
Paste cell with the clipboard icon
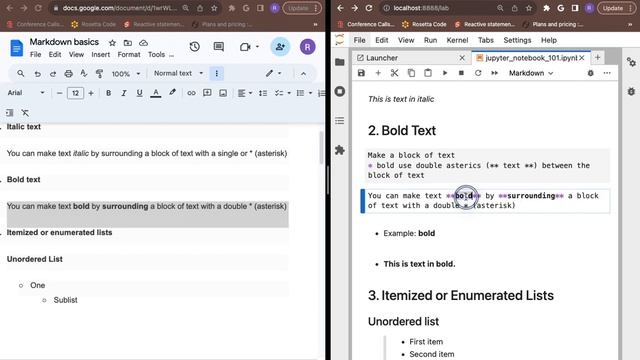click(428, 73)
